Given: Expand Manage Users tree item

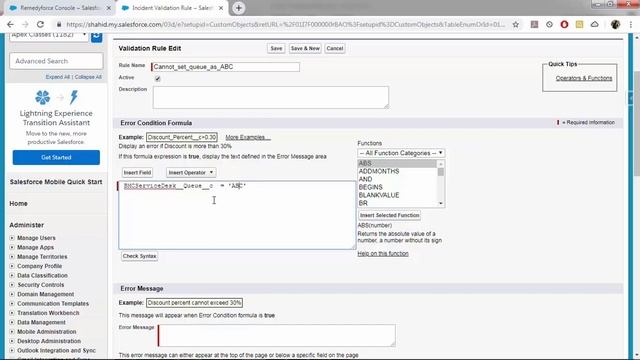Looking at the screenshot, I should coord(12,238).
